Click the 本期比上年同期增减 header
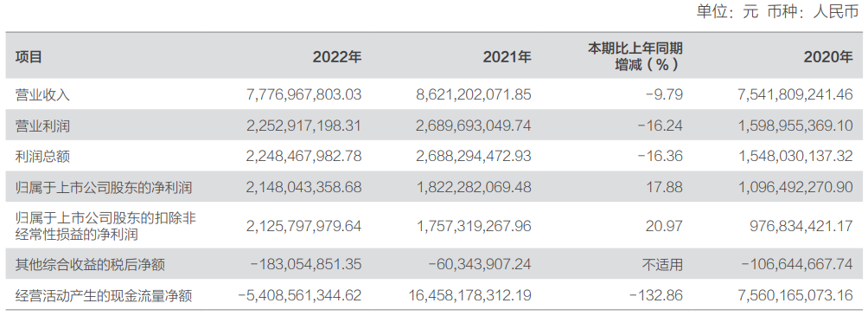Screen dimensions: 868x316 point(635,56)
